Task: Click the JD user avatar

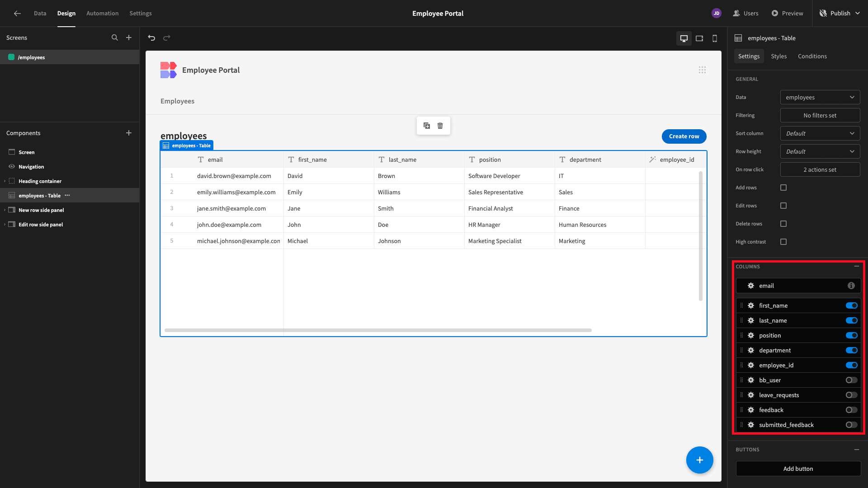Action: point(717,14)
